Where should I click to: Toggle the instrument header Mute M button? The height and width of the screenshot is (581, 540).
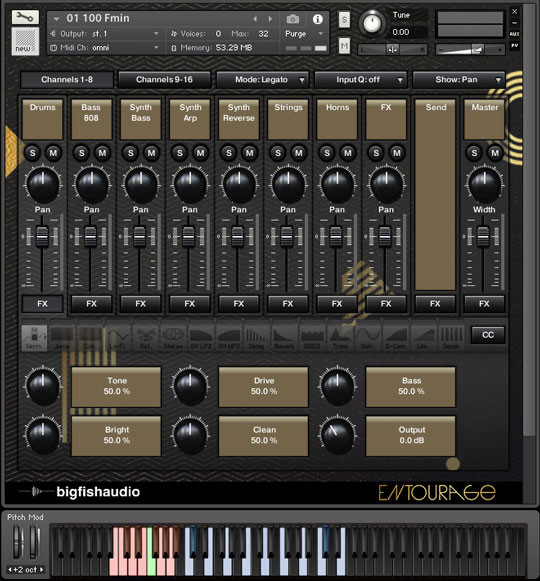click(344, 46)
